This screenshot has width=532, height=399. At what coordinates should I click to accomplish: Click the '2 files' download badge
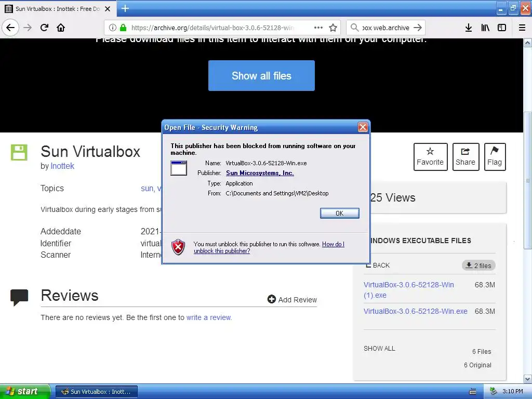478,265
